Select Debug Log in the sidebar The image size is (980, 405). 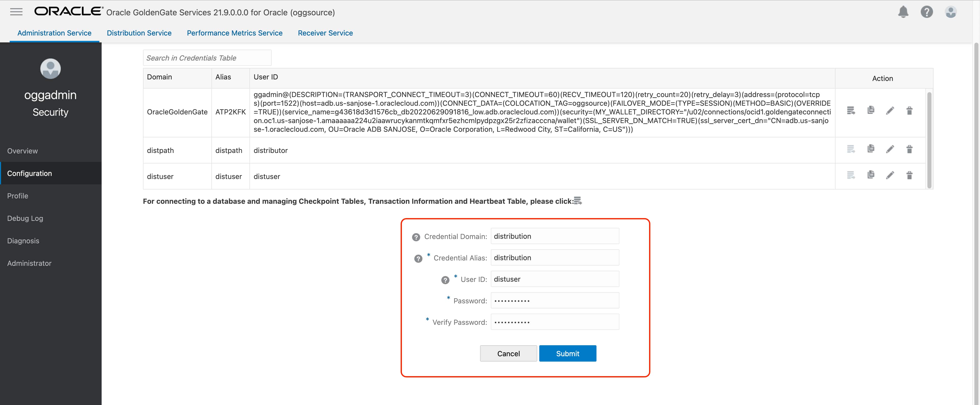coord(25,219)
